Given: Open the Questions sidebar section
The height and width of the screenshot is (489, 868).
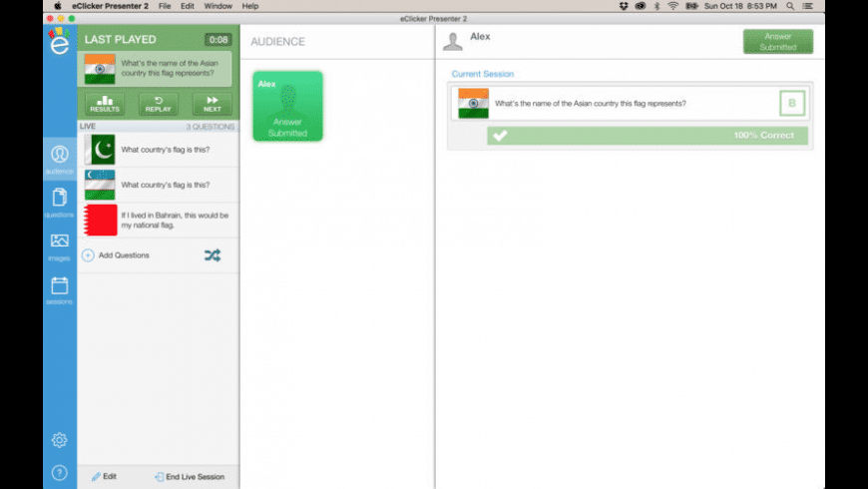Looking at the screenshot, I should (60, 203).
